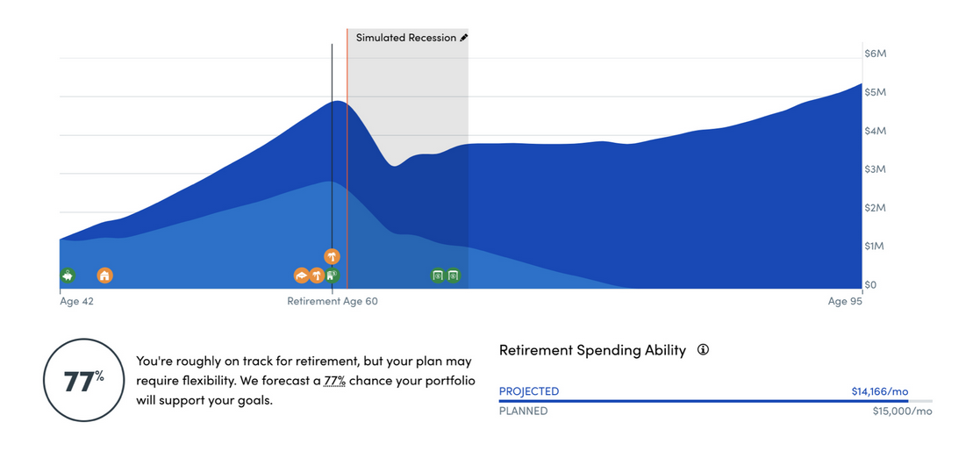Select the lower palm tree goal icon

pos(318,276)
